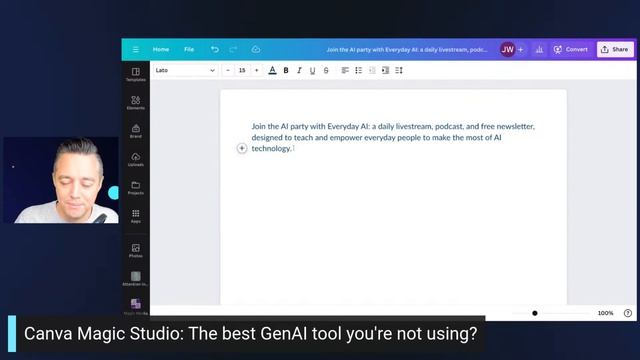Open the help question mark icon
Image resolution: width=640 pixels, height=360 pixels.
point(628,313)
